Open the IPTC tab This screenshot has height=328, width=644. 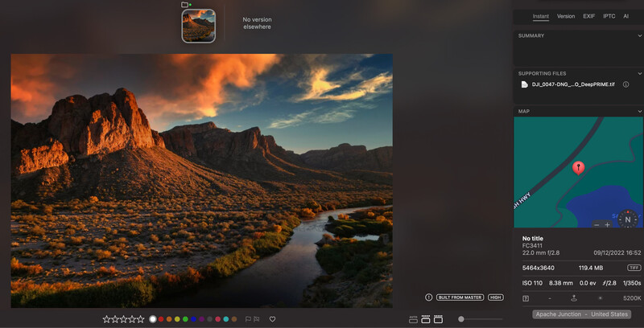click(x=609, y=16)
